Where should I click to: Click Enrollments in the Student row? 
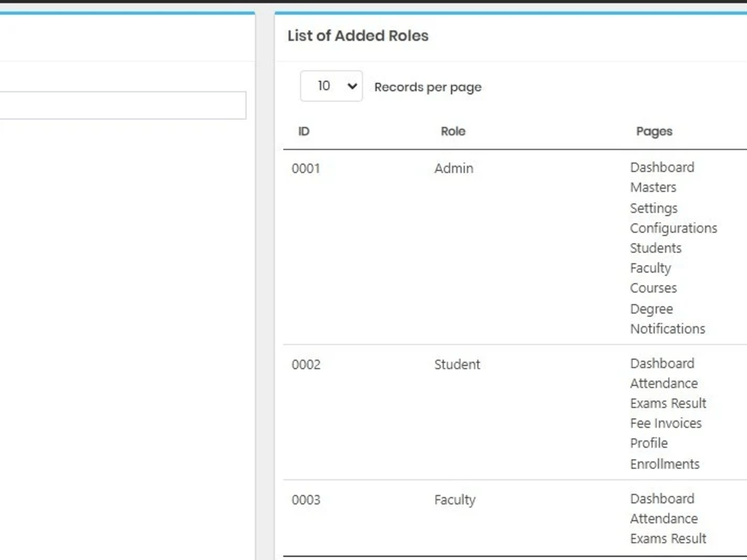pyautogui.click(x=665, y=464)
